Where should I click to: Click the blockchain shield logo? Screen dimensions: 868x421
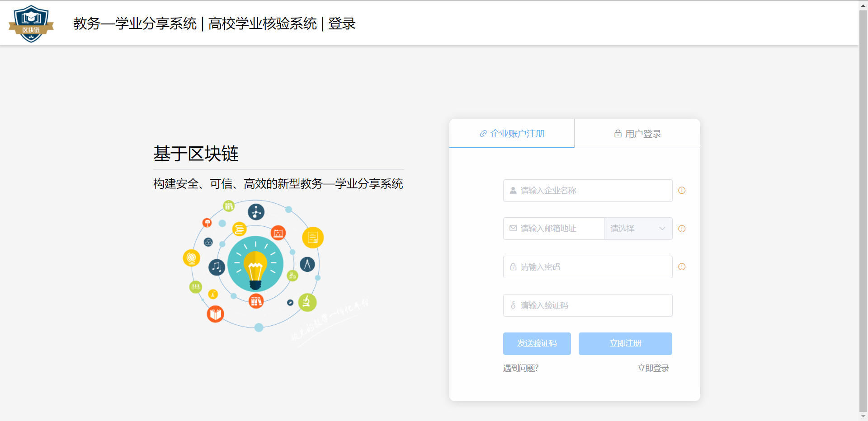coord(31,23)
